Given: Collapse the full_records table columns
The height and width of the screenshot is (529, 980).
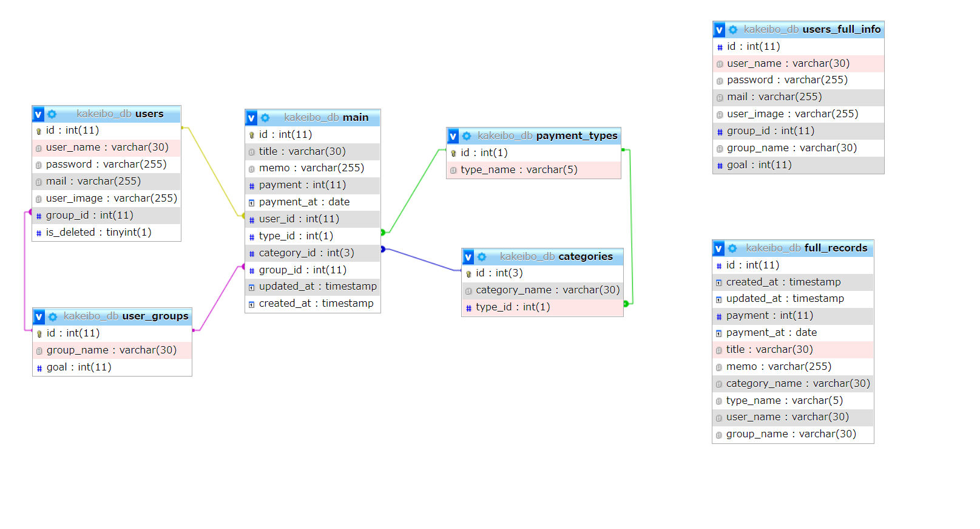Looking at the screenshot, I should click(x=719, y=248).
